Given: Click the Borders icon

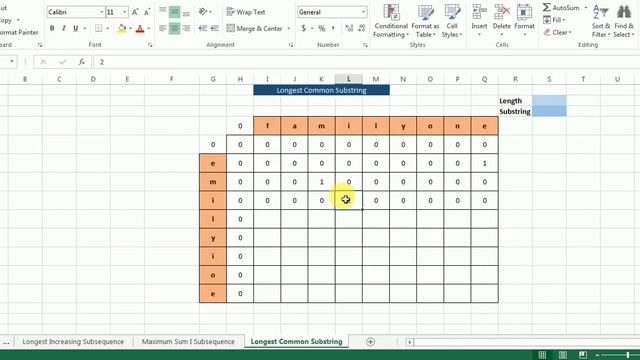Looking at the screenshot, I should [x=98, y=29].
